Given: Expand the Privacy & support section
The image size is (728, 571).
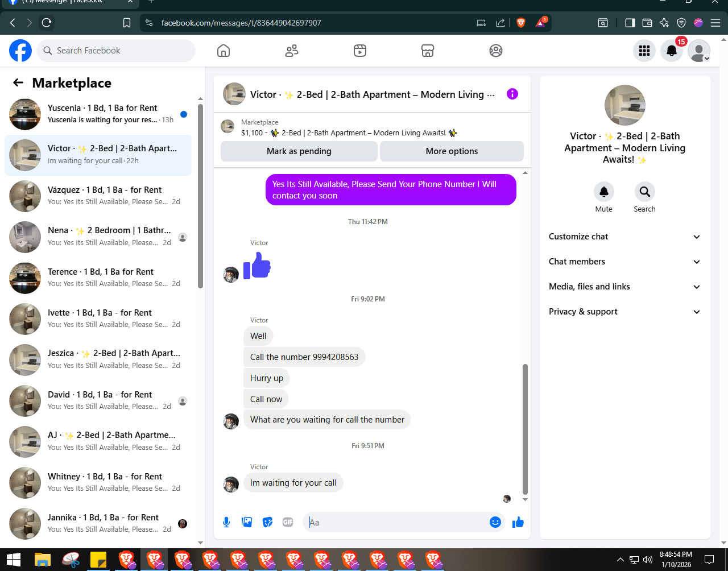Looking at the screenshot, I should [x=624, y=312].
